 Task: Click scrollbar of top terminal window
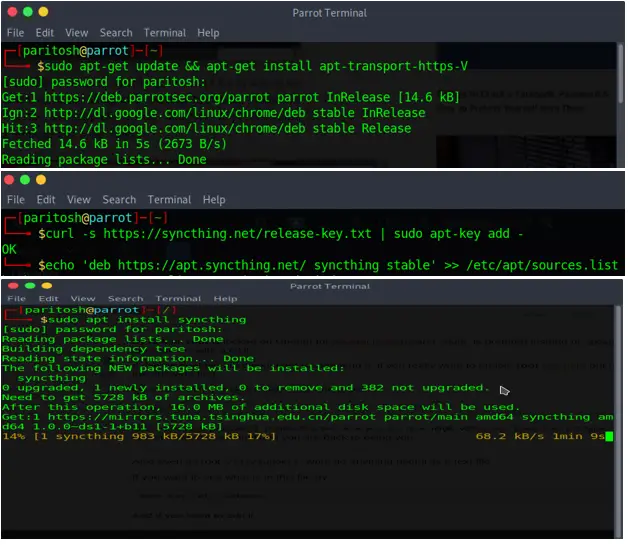click(621, 73)
